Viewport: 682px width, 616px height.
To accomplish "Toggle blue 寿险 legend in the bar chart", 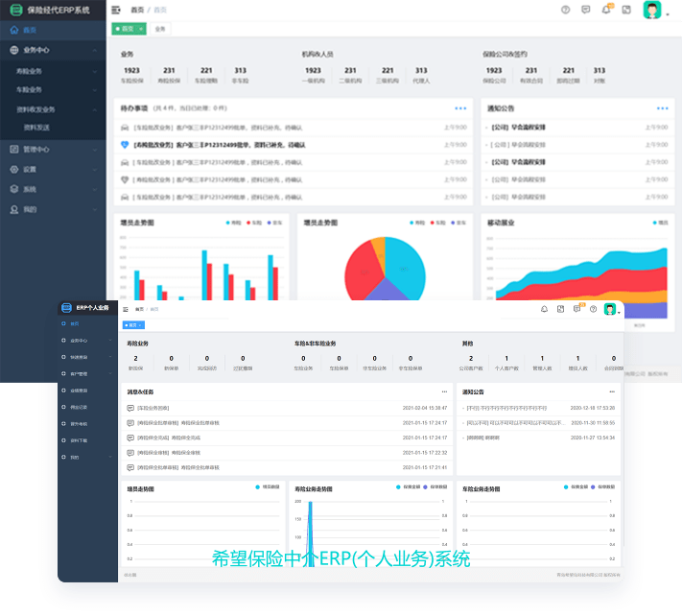I will tap(233, 223).
